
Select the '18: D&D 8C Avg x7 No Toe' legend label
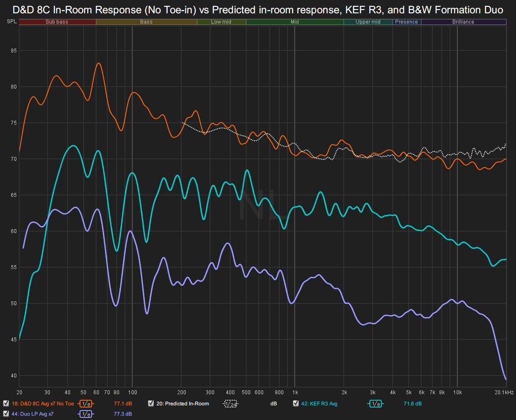point(43,404)
